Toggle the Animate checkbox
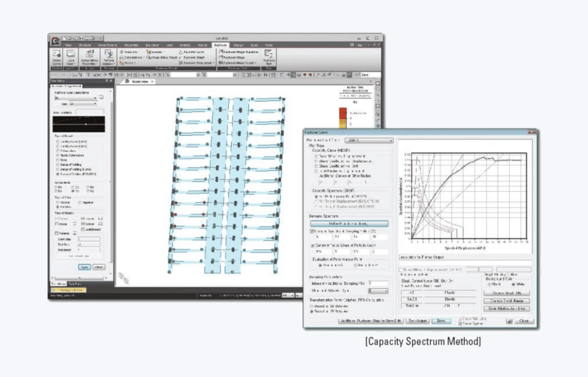The image size is (588, 377). (x=57, y=233)
